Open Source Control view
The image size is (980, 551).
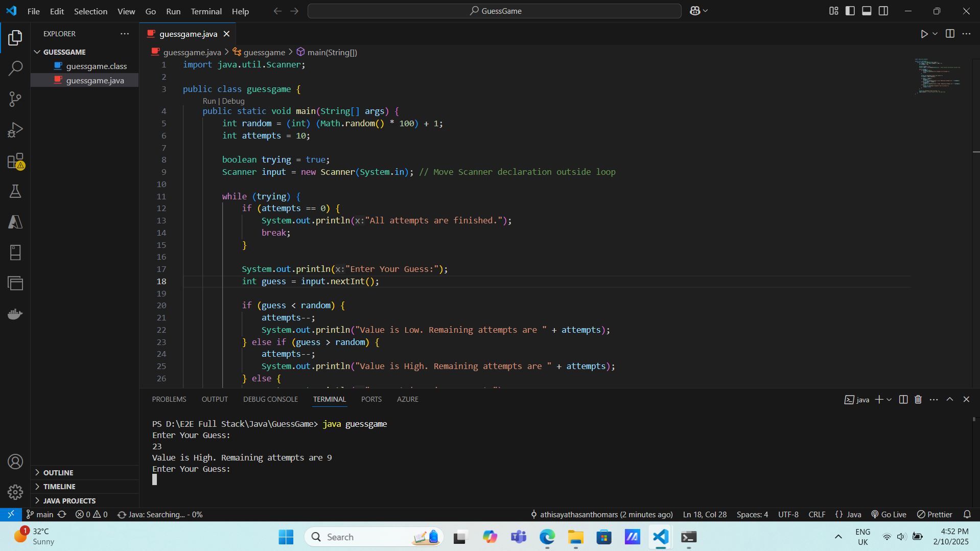click(15, 99)
